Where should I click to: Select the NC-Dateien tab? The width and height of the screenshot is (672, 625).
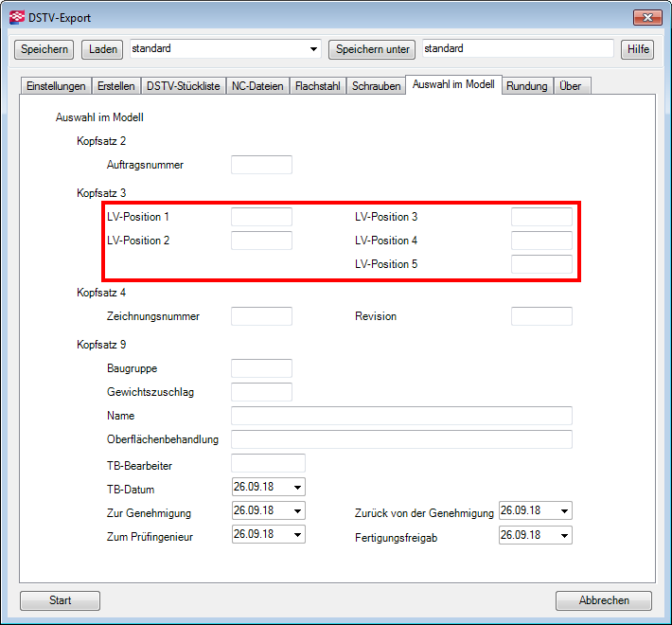(257, 86)
